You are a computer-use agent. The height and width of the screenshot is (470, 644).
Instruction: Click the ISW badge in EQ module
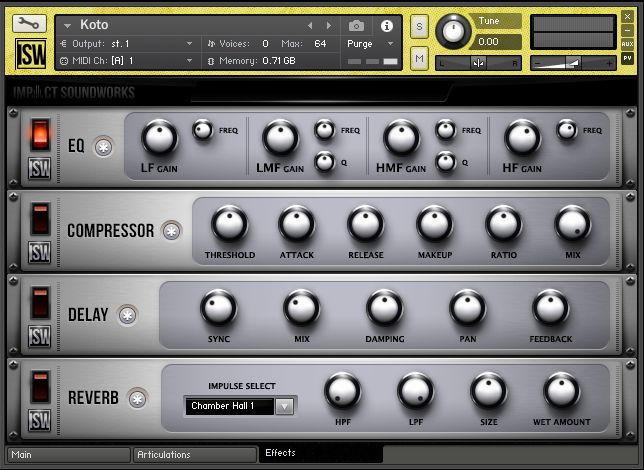click(x=39, y=168)
